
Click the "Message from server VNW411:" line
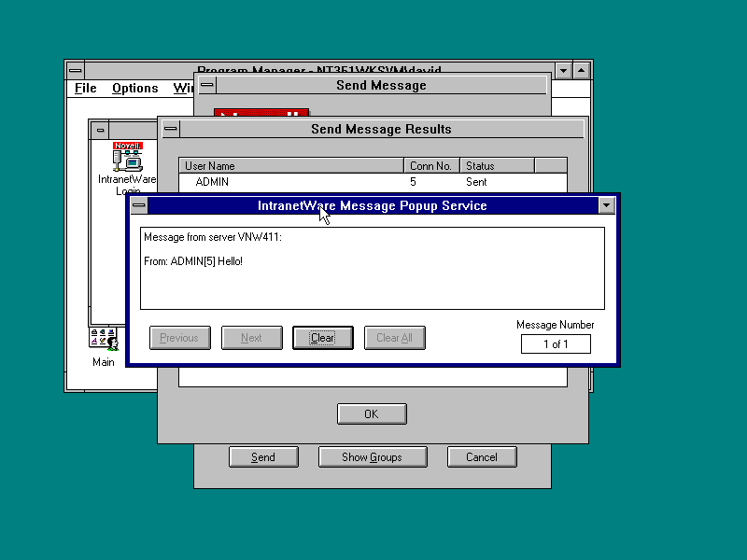(x=213, y=237)
